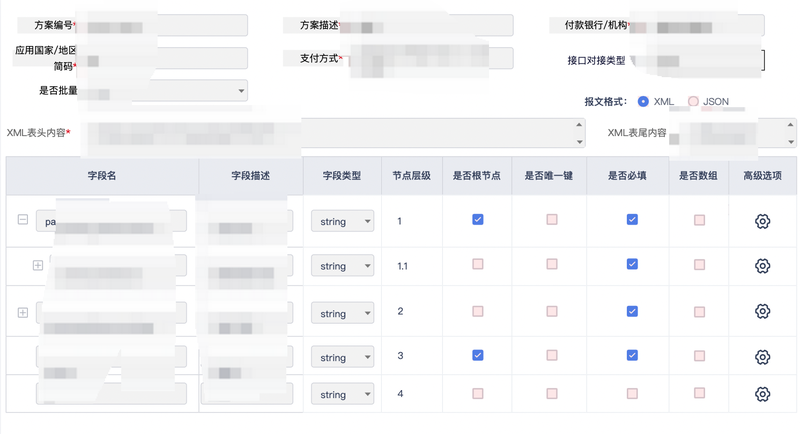Click the 是否唯一键 column header
The image size is (800, 434).
point(549,176)
